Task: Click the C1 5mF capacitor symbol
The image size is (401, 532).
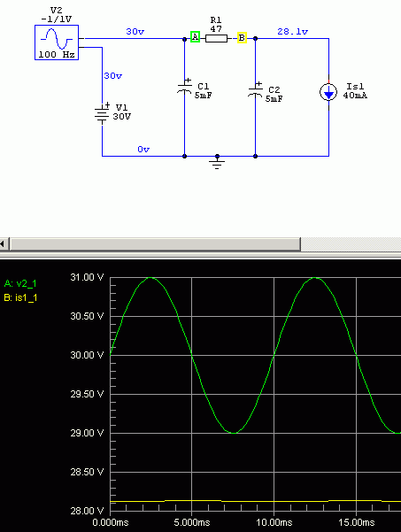Action: 184,88
